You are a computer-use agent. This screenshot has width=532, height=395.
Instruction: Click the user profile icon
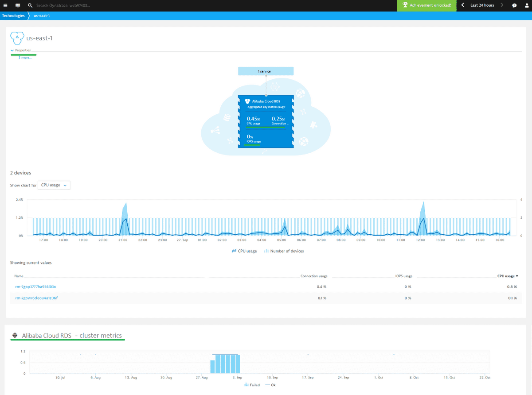(x=526, y=5)
